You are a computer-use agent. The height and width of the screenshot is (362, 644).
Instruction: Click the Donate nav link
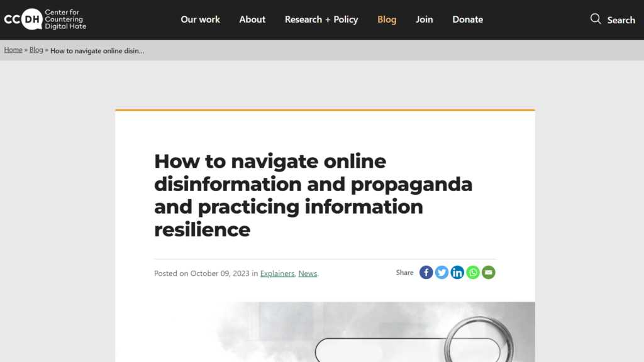[x=467, y=19]
